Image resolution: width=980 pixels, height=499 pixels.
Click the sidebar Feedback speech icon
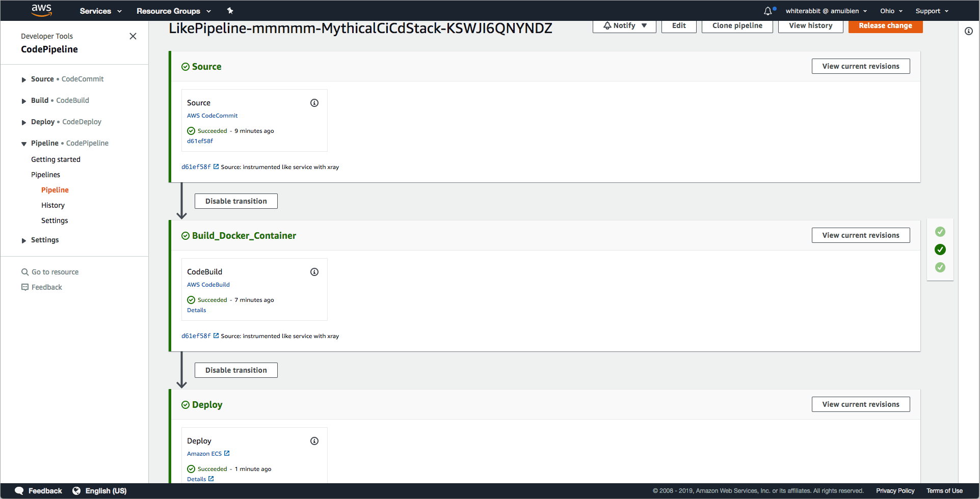pyautogui.click(x=24, y=287)
